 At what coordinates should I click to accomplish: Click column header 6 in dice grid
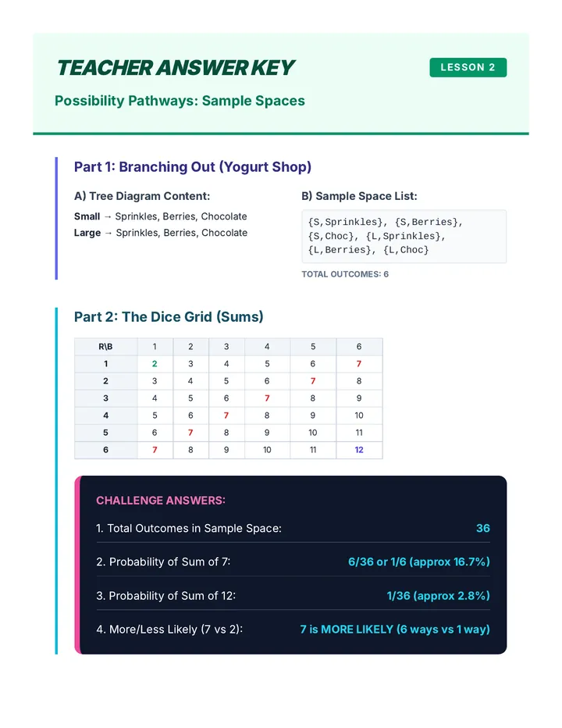(359, 347)
